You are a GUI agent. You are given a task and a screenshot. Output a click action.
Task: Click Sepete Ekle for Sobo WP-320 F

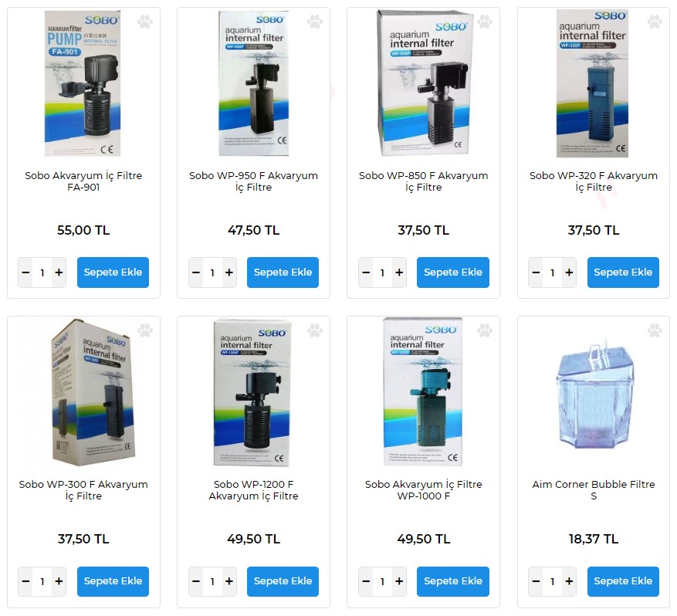623,272
